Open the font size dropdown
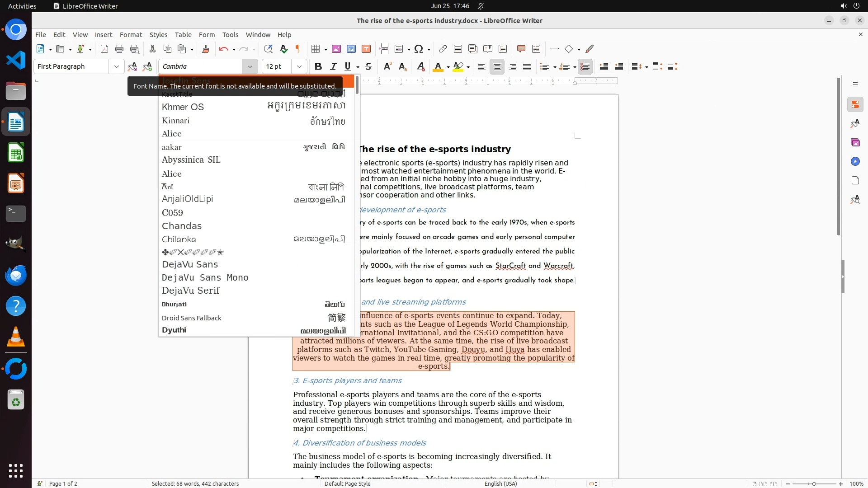 [299, 66]
